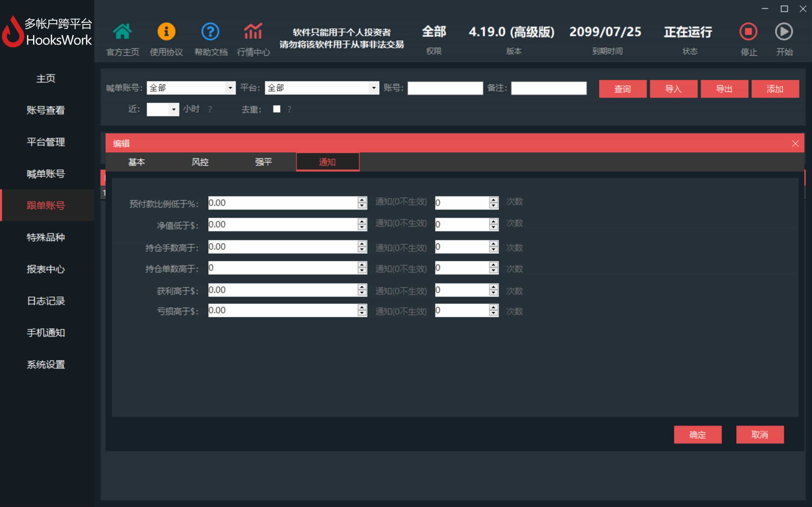Click the 查询 button
The height and width of the screenshot is (507, 812).
point(623,89)
